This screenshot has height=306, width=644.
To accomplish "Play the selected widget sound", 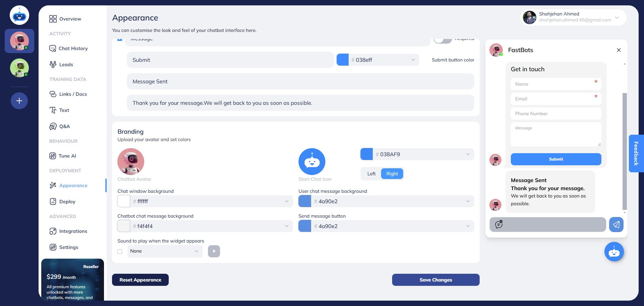I will [214, 251].
